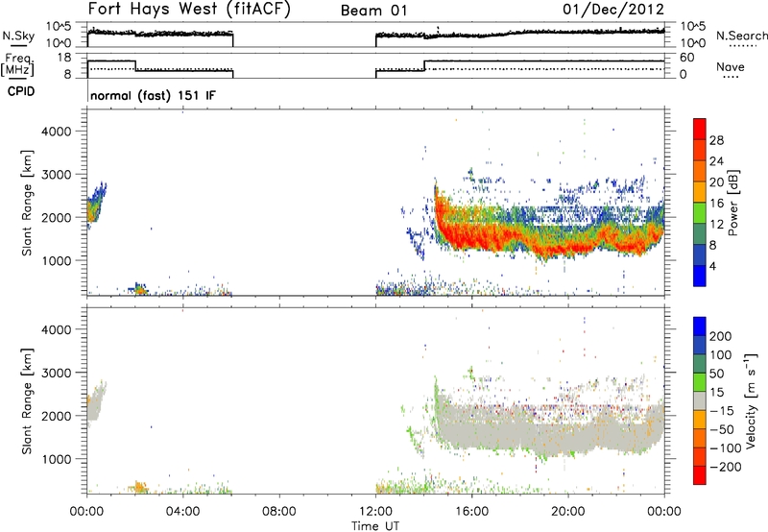Screen dimensions: 768x532
Task: Click the "18" frequency tick label
Action: (64, 58)
